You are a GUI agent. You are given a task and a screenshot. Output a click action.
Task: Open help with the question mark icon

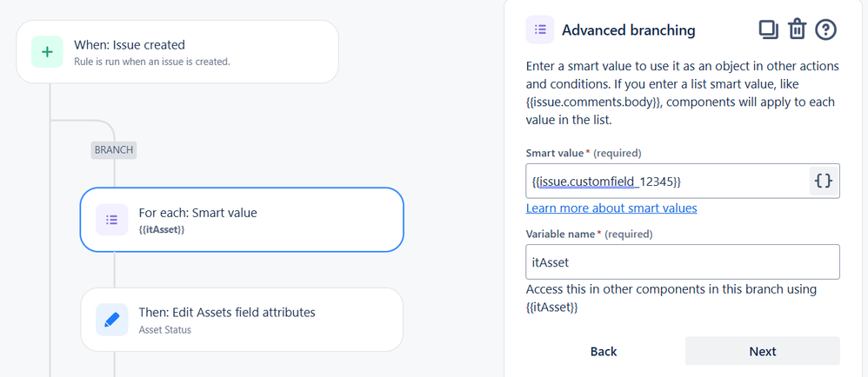click(825, 30)
